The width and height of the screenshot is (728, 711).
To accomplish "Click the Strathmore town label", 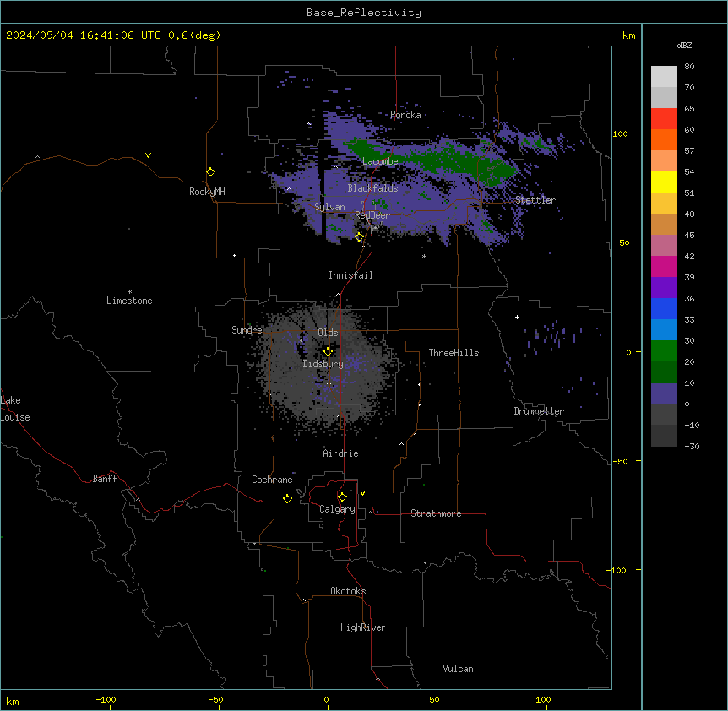I will point(436,513).
